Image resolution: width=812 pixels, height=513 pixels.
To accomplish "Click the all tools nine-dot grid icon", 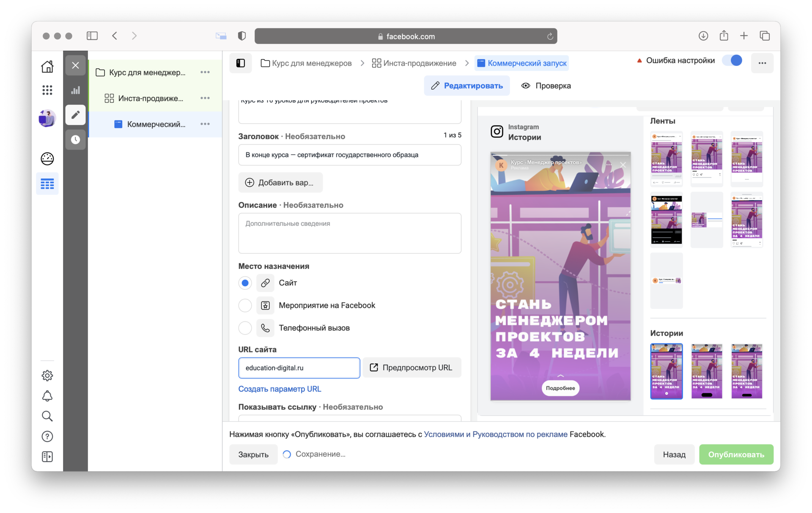I will pyautogui.click(x=47, y=90).
